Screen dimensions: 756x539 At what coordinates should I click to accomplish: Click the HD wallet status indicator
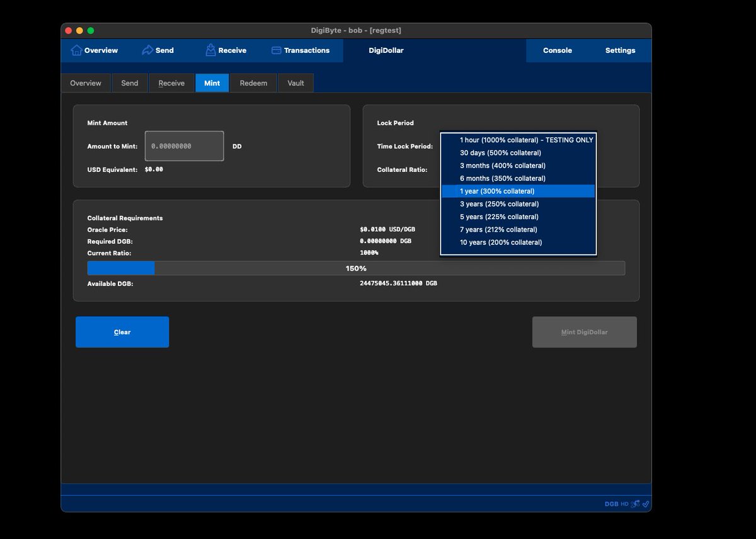(x=624, y=504)
